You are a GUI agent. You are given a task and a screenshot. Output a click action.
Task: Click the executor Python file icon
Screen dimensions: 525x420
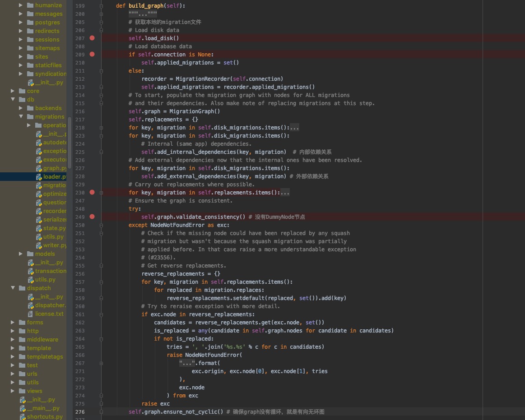[39, 160]
